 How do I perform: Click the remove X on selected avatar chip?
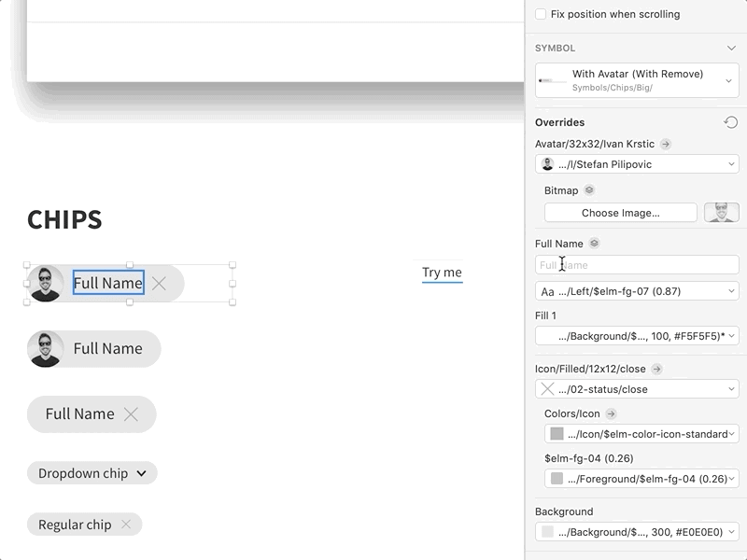159,284
